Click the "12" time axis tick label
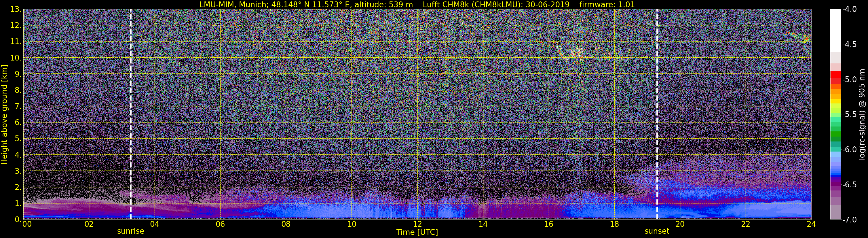 coord(417,224)
